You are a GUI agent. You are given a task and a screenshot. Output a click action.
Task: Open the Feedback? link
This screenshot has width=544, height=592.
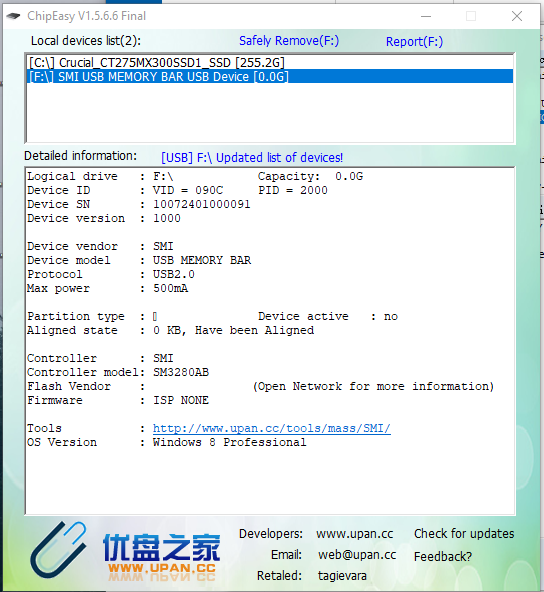click(442, 557)
